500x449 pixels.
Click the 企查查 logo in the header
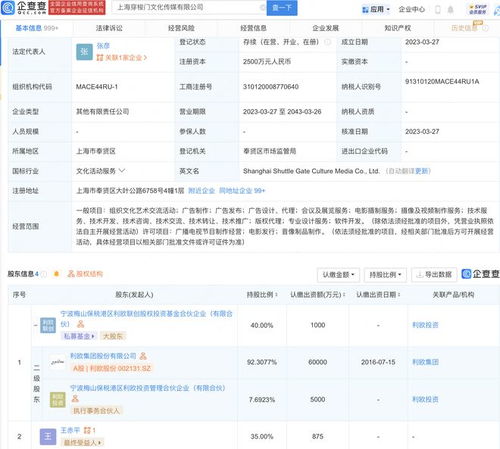24,7
